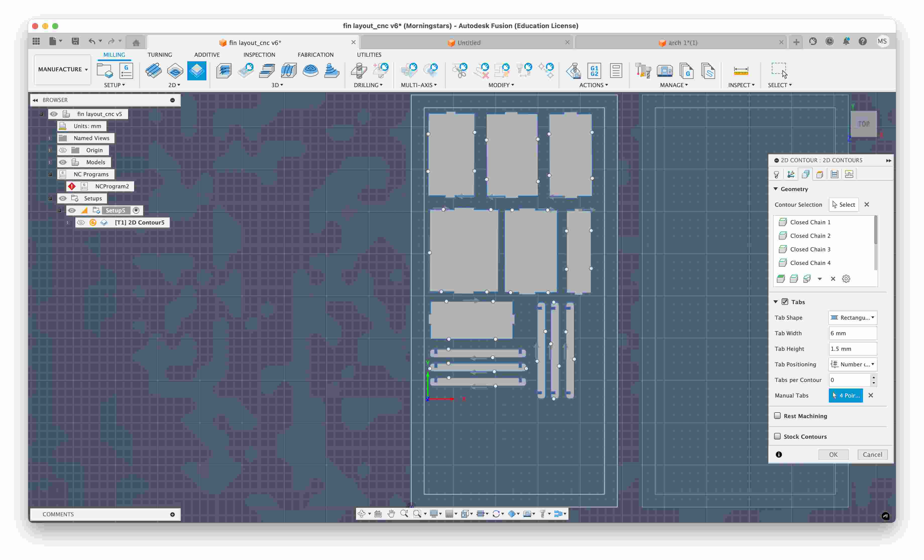Image resolution: width=924 pixels, height=560 pixels.
Task: Open the data panel grid icon
Action: click(36, 41)
